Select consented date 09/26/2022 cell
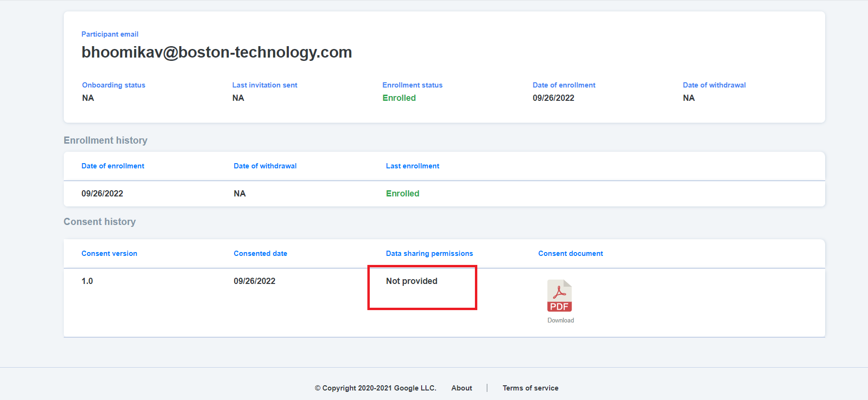 click(255, 281)
